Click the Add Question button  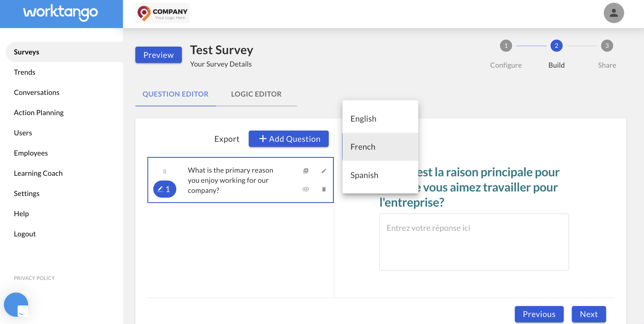pyautogui.click(x=289, y=139)
